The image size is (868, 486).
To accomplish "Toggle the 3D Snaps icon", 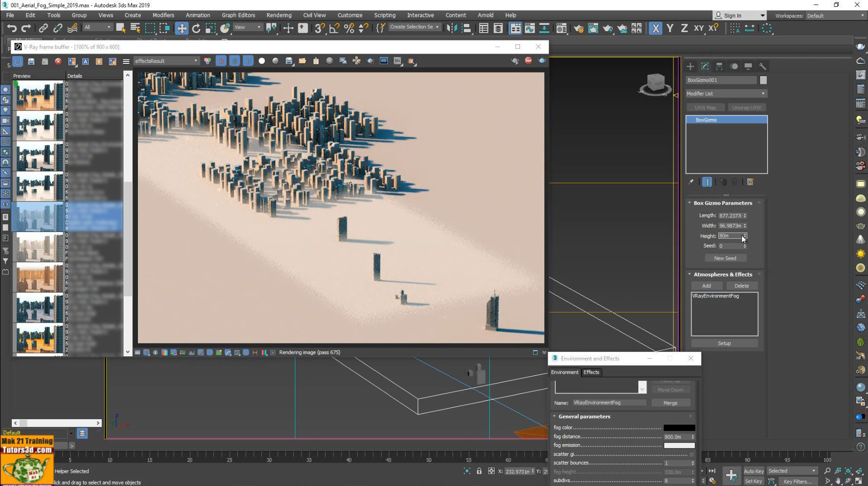I will click(x=320, y=28).
